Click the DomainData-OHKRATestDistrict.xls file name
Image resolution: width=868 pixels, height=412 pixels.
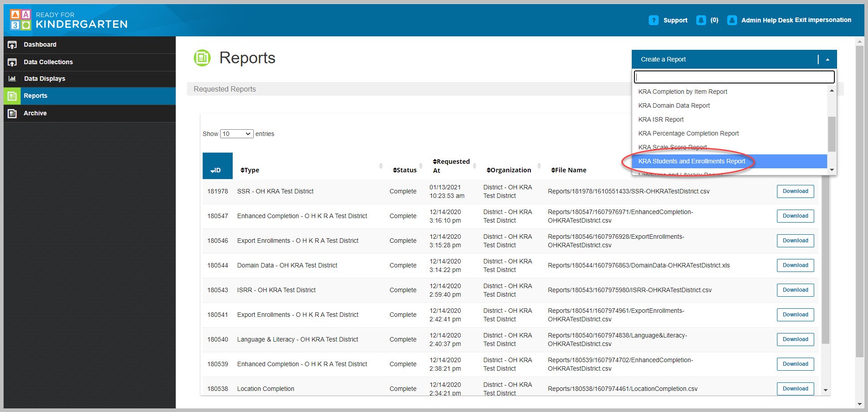pos(639,265)
